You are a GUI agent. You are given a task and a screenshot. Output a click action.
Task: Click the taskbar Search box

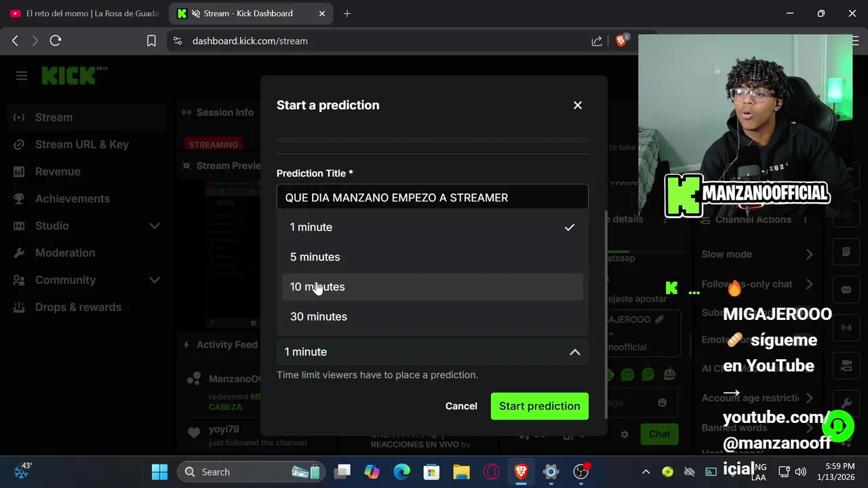click(x=251, y=472)
